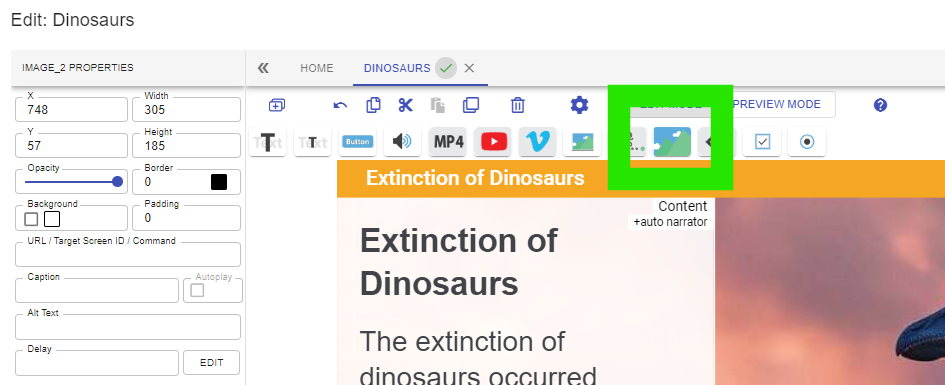This screenshot has width=945, height=385.
Task: Insert a small Text element
Action: 312,142
